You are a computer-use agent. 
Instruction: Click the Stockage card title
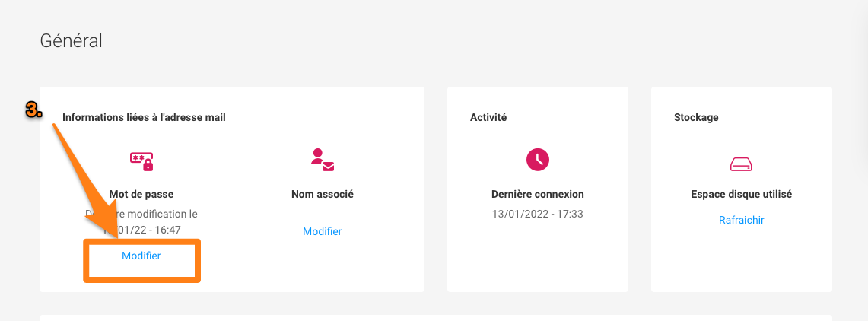point(696,117)
